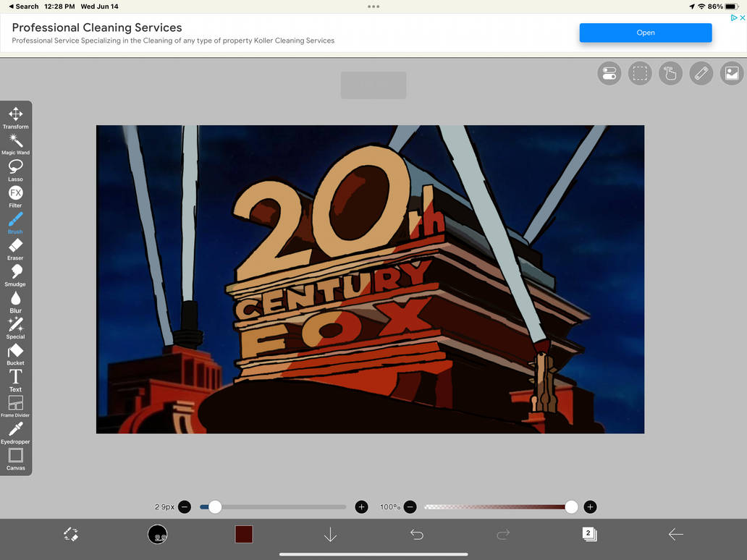The height and width of the screenshot is (560, 747).
Task: Expand the brush preset selector circle
Action: [157, 534]
